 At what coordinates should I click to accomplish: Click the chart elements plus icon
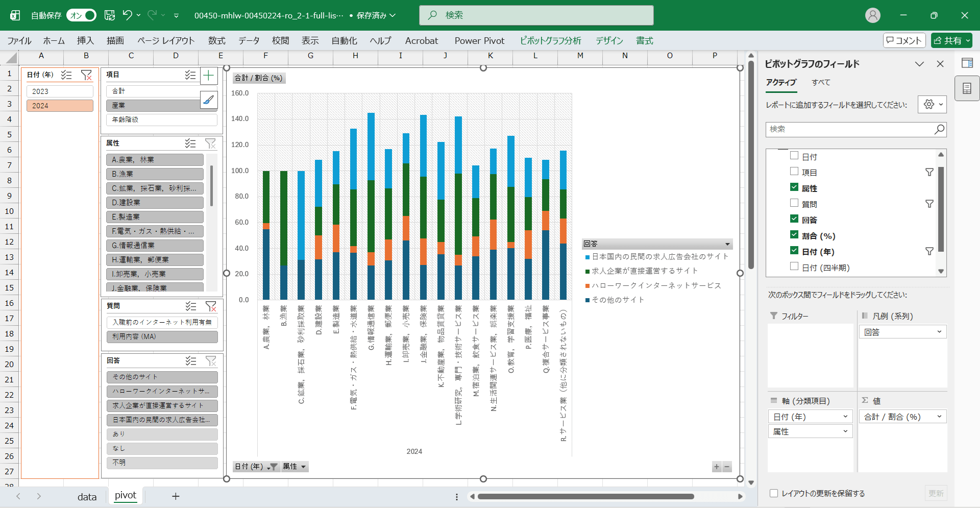pos(208,76)
